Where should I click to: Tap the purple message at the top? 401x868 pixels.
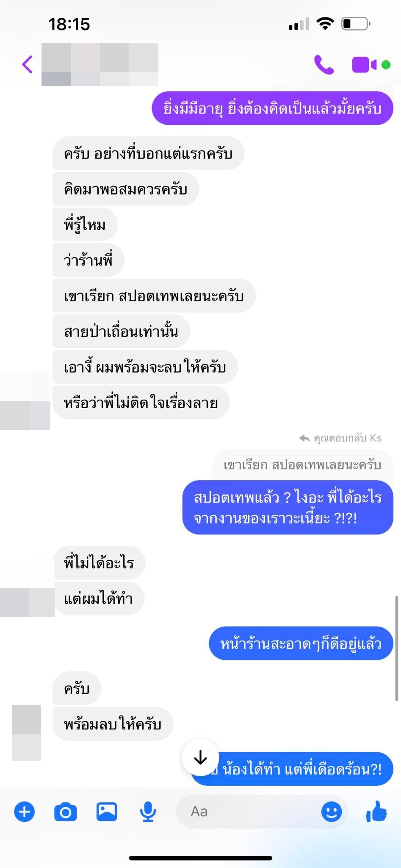[x=272, y=108]
